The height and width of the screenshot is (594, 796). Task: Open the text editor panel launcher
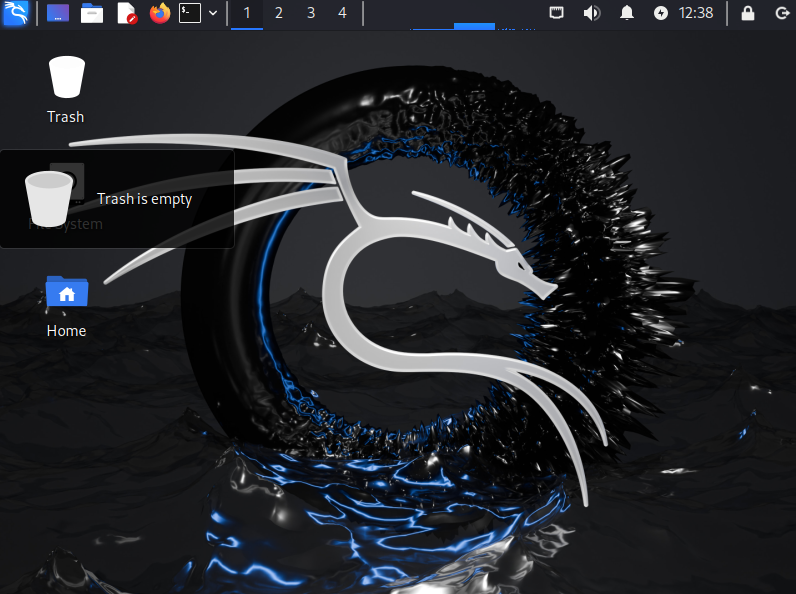126,13
